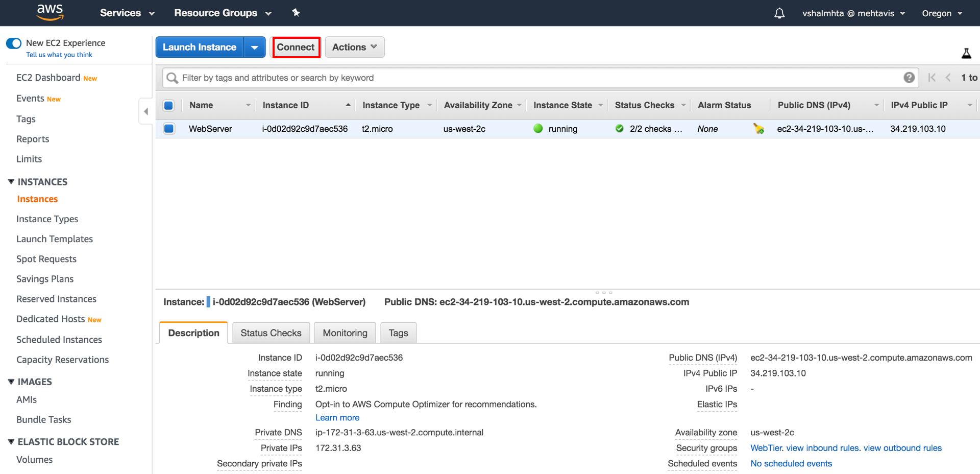
Task: Open Launch Templates in sidebar
Action: pyautogui.click(x=55, y=239)
